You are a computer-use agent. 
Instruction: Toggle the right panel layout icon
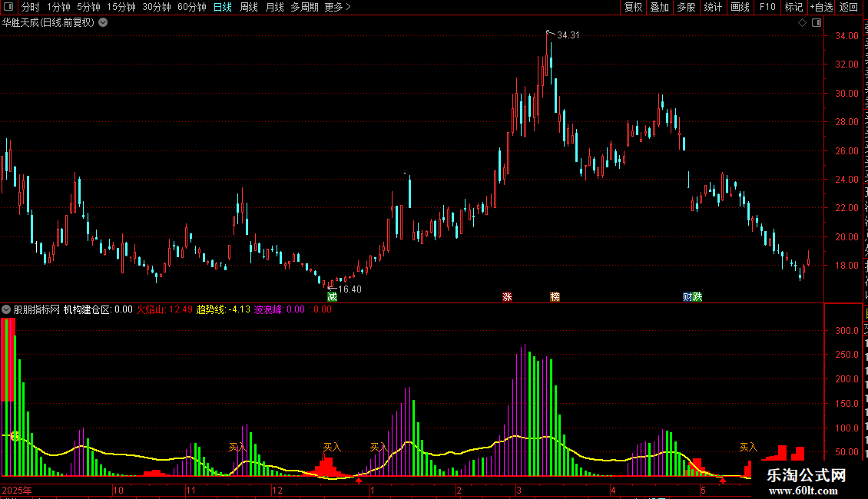[817, 23]
